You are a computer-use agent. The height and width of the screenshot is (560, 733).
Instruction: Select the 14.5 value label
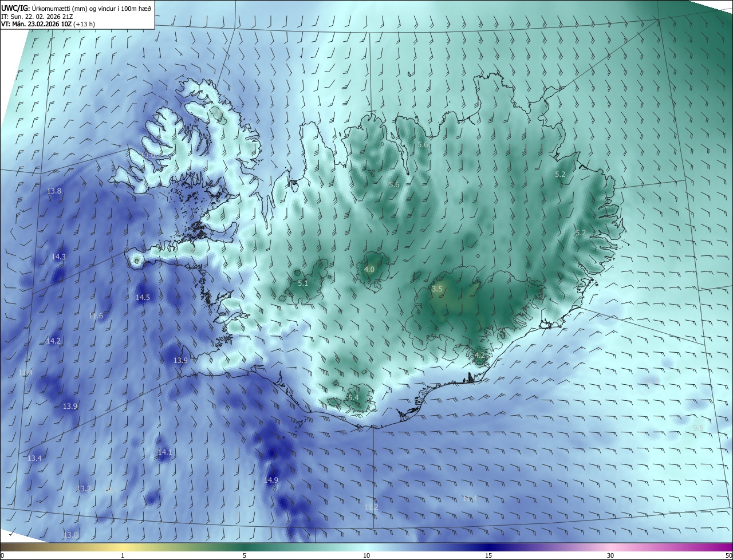coord(143,298)
